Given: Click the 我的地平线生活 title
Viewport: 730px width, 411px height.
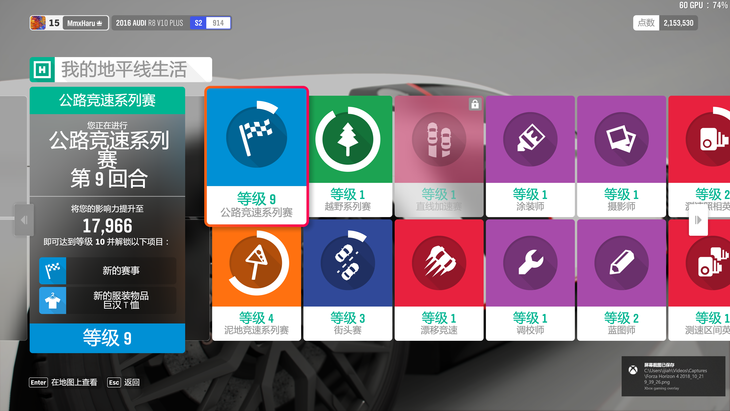Looking at the screenshot, I should (124, 70).
